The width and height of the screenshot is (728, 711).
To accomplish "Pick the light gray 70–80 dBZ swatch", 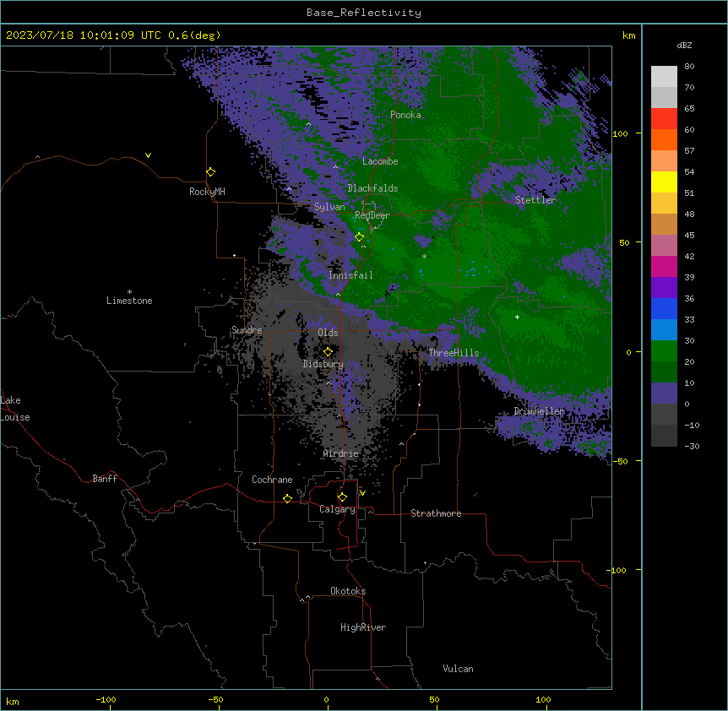I will click(x=664, y=77).
